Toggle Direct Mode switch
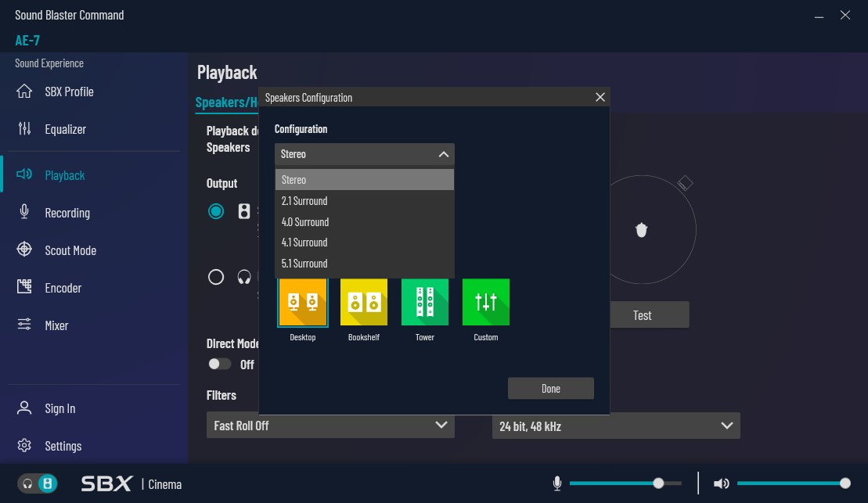The width and height of the screenshot is (868, 503). [219, 364]
